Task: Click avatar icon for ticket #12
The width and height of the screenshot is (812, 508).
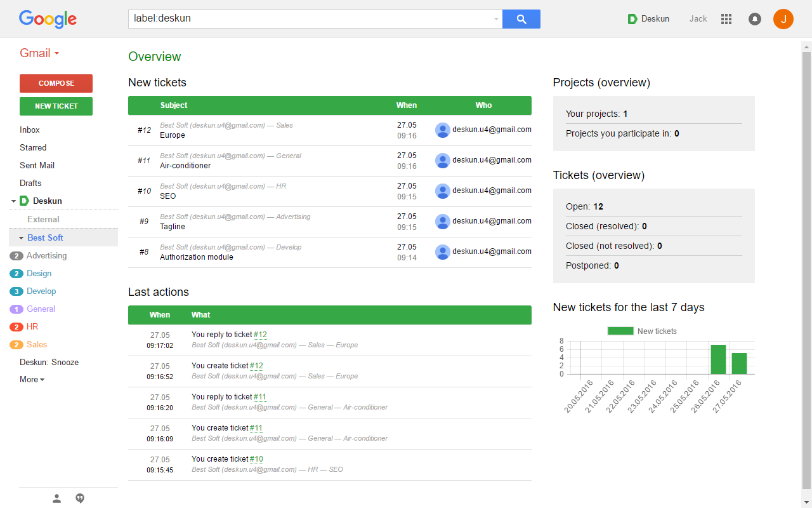Action: [x=443, y=130]
